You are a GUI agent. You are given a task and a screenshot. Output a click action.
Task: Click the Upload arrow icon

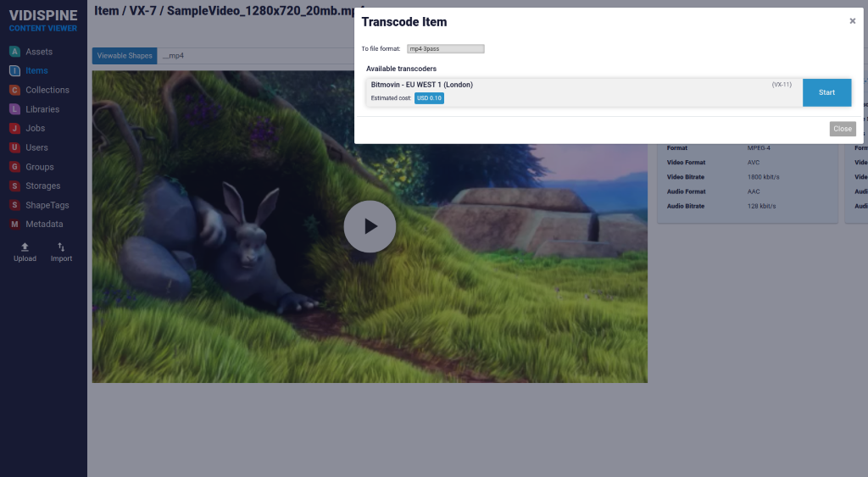click(x=25, y=247)
